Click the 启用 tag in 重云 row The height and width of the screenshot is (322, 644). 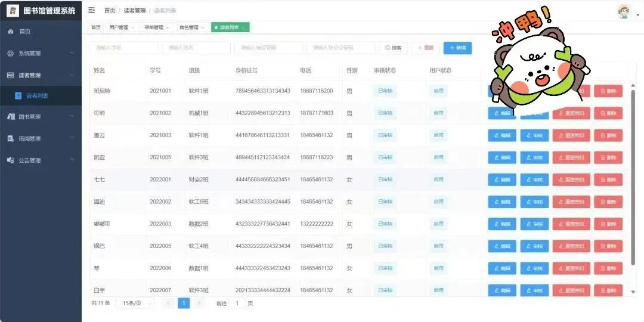(438, 135)
